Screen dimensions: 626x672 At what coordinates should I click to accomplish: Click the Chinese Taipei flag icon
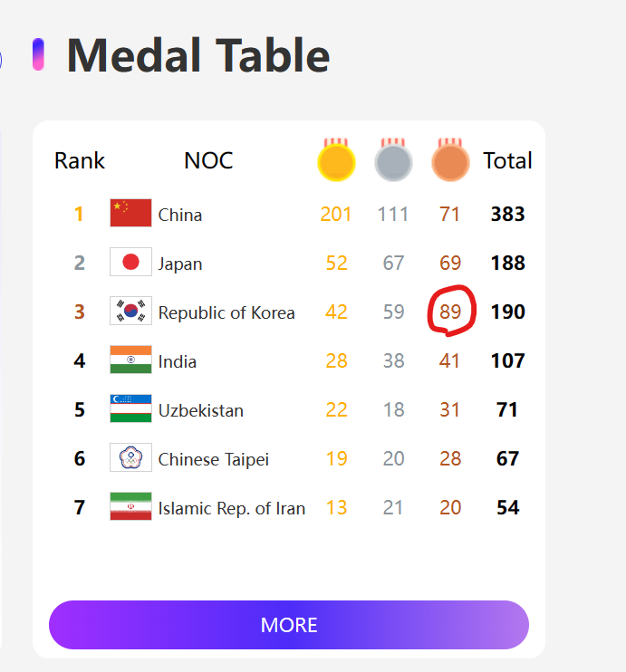pyautogui.click(x=130, y=458)
